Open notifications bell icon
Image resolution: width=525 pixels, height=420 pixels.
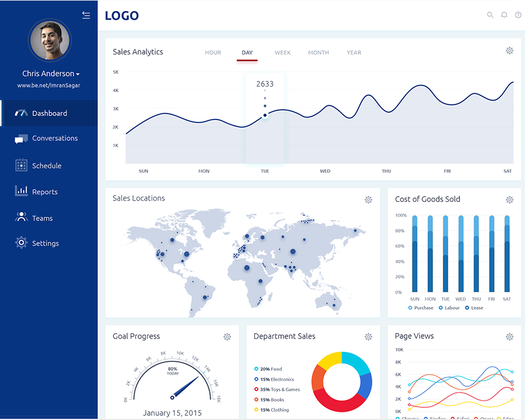[504, 15]
